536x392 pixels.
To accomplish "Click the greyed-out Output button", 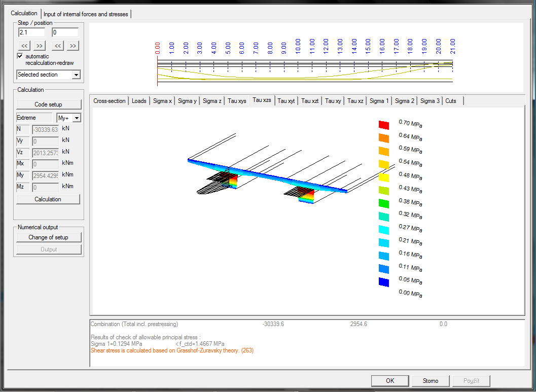I will (x=49, y=250).
